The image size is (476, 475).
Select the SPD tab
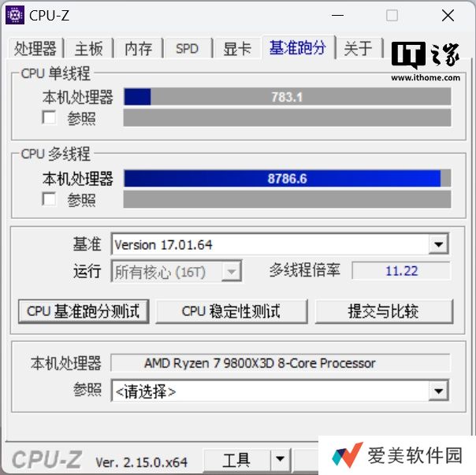click(x=188, y=48)
